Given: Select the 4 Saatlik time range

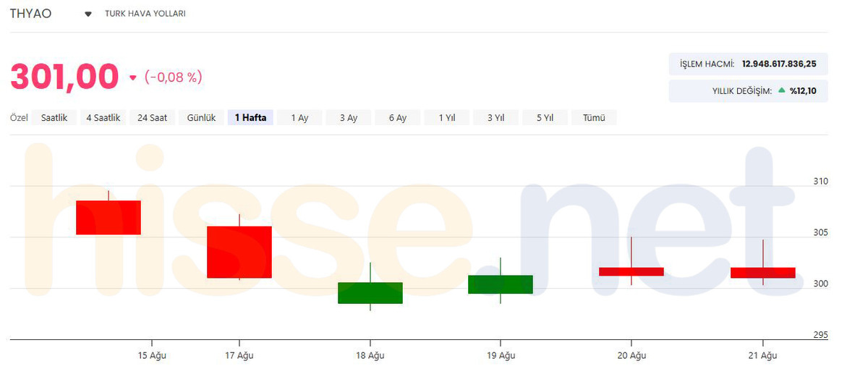Looking at the screenshot, I should pos(103,118).
